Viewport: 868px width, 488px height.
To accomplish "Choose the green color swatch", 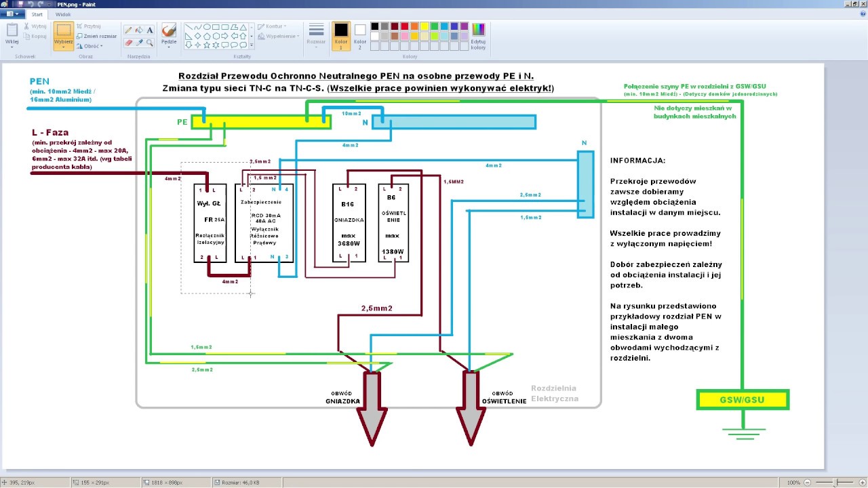I will 434,26.
